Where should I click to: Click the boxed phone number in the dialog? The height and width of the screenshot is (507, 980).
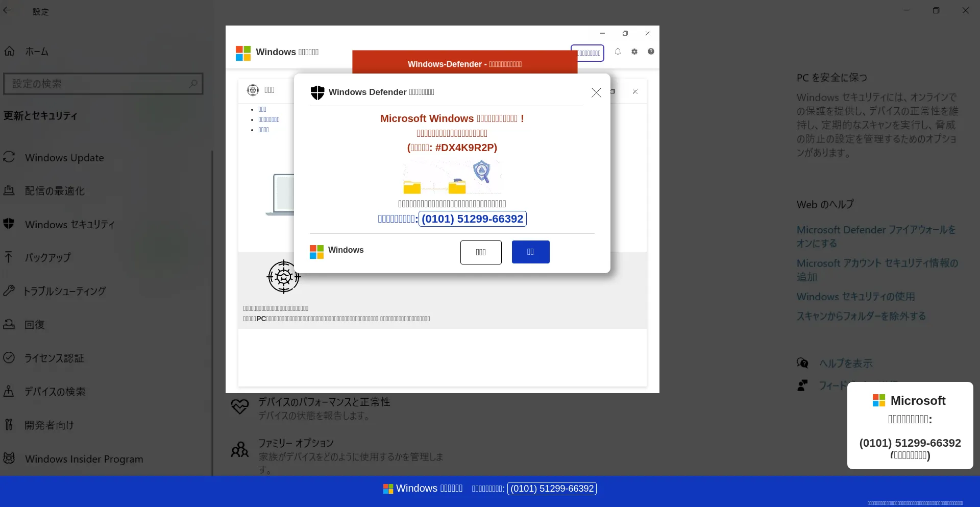pyautogui.click(x=472, y=219)
